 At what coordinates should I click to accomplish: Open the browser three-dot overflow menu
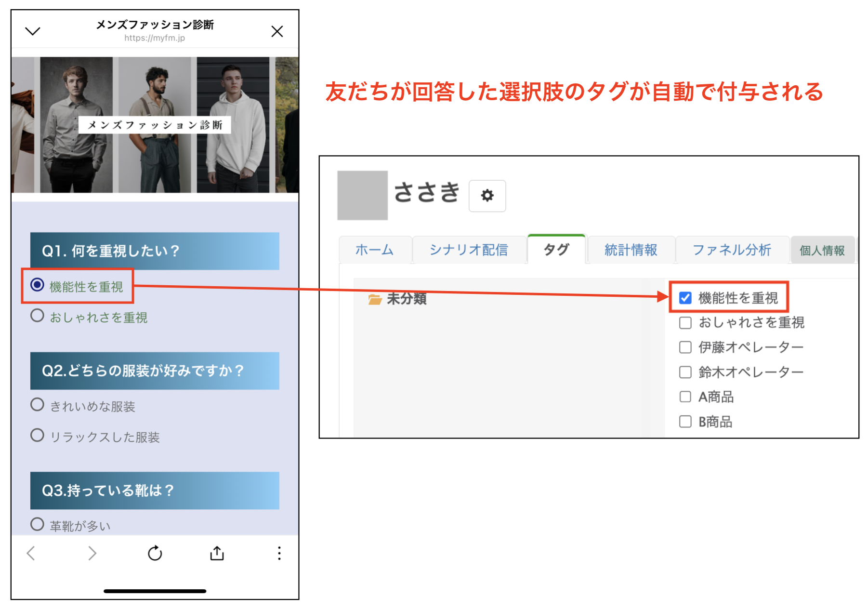pyautogui.click(x=278, y=553)
